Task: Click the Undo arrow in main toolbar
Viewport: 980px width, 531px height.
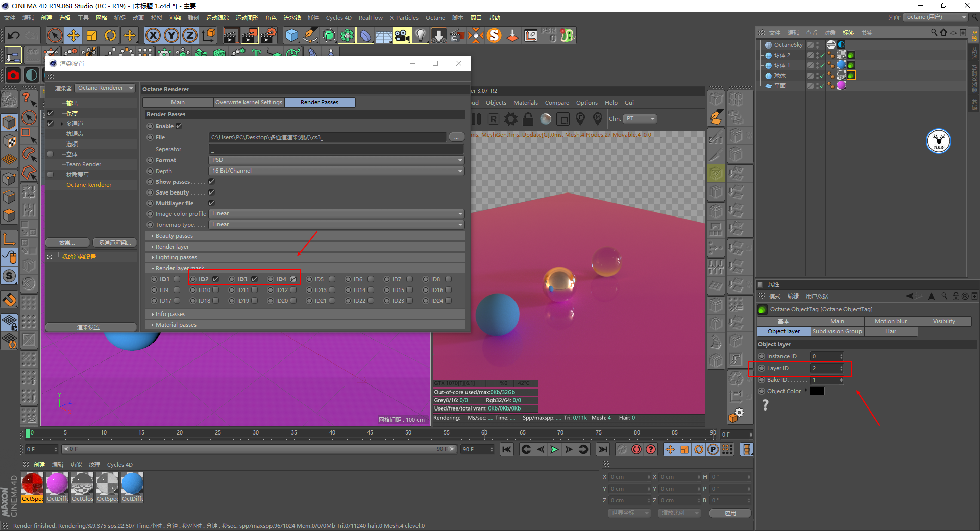Action: (x=14, y=35)
